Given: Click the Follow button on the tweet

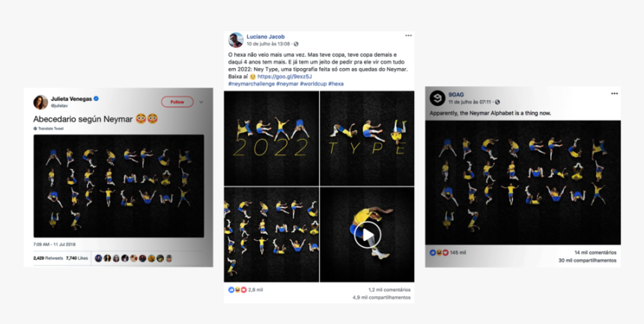Looking at the screenshot, I should coord(177,102).
